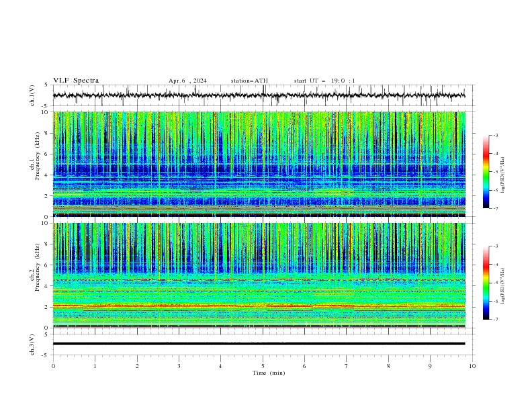This screenshot has width=532, height=411.
Task: Click the ch.1 PSD color scale bar
Action: (x=486, y=172)
